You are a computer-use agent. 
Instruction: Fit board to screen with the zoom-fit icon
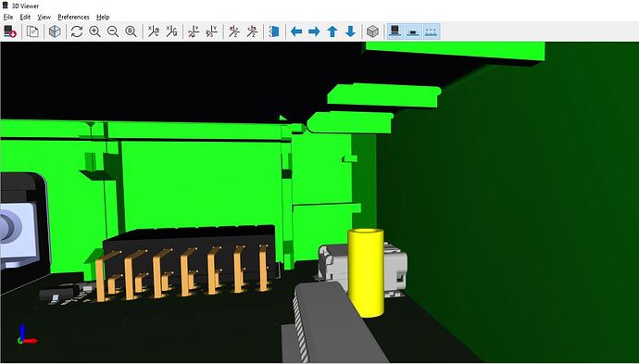pos(131,31)
